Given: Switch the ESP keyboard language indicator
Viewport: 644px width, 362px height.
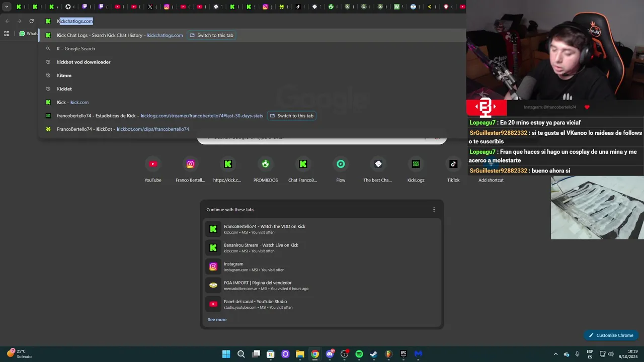Looking at the screenshot, I should (x=590, y=354).
